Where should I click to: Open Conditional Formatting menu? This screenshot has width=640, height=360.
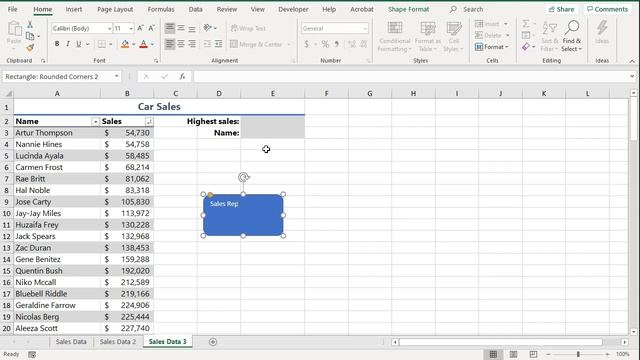click(x=394, y=37)
